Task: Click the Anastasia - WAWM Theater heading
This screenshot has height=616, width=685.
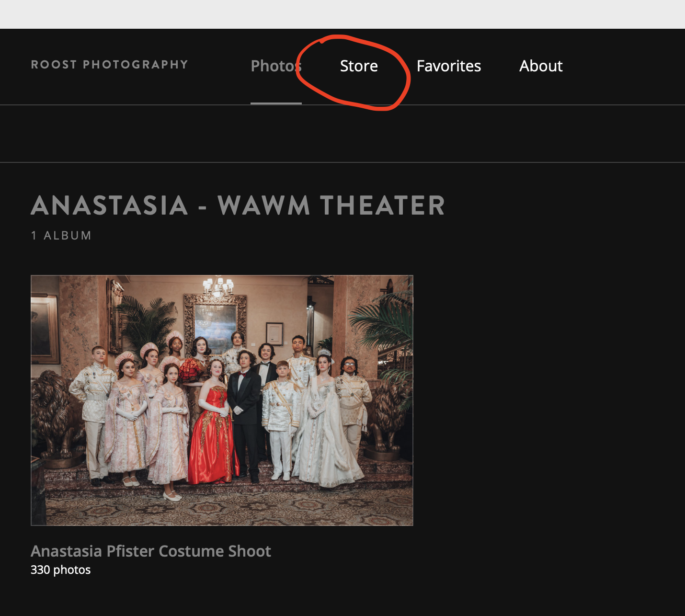Action: coord(238,205)
